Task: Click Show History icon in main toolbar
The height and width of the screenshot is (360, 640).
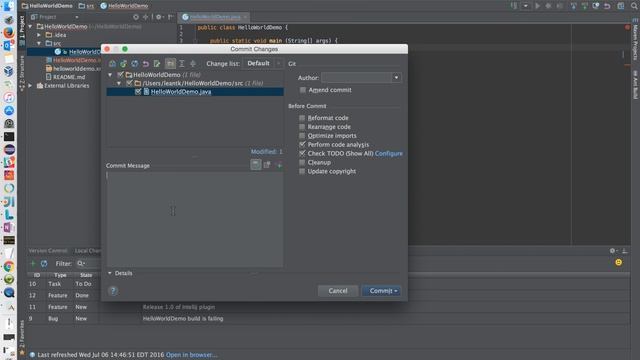Action: coord(596,6)
